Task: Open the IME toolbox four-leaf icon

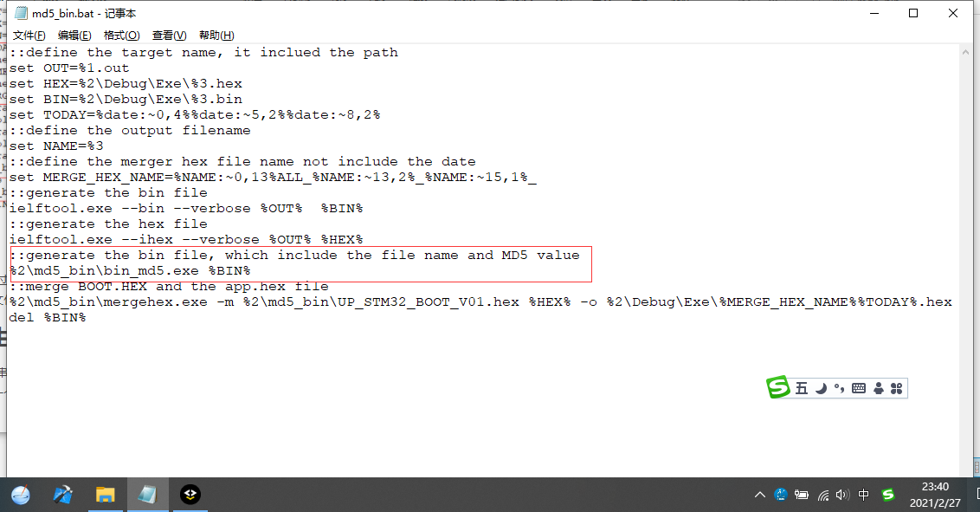Action: click(x=896, y=389)
